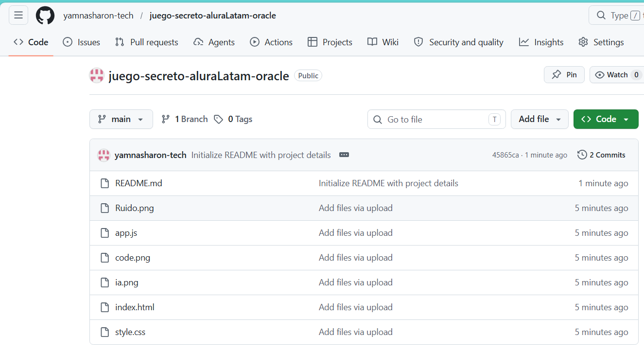The image size is (644, 353).
Task: Open the Settings tab
Action: click(x=601, y=42)
